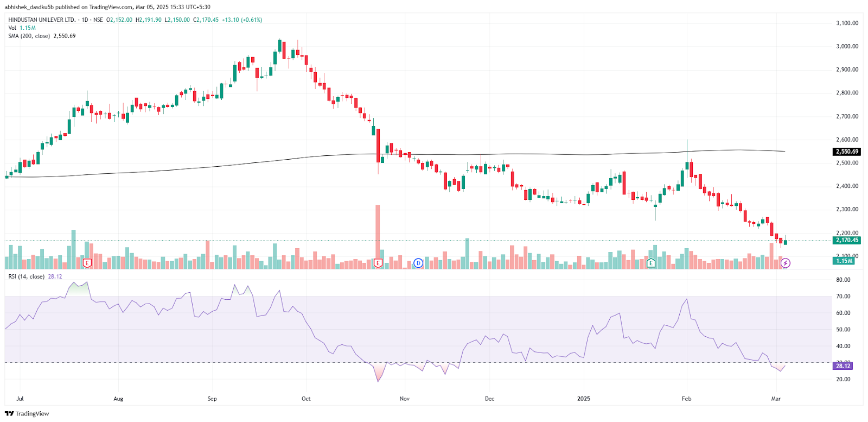Screen dimensions: 868x422
Task: Click the low value L2,150.00
Action: 177,20
